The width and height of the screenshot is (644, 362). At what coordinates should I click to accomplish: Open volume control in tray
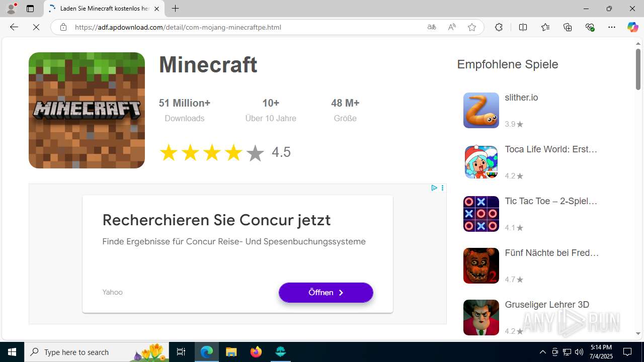579,352
